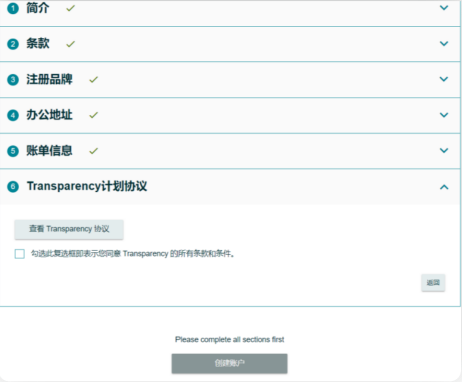
Task: Expand the 账单信息 section chevron
Action: coord(444,150)
